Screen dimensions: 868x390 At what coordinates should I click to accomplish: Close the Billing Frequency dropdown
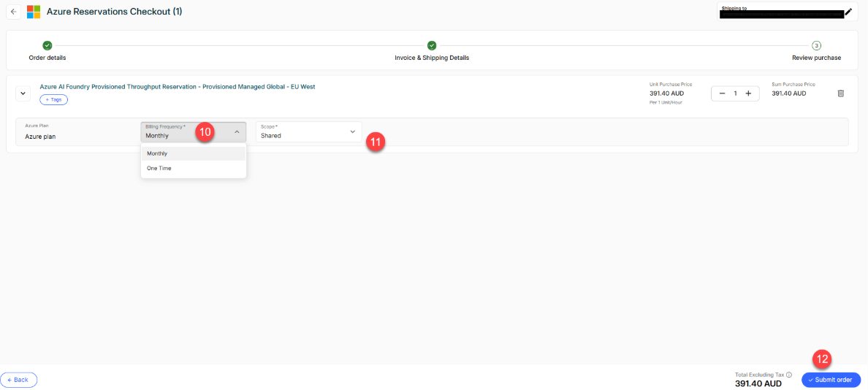point(193,132)
